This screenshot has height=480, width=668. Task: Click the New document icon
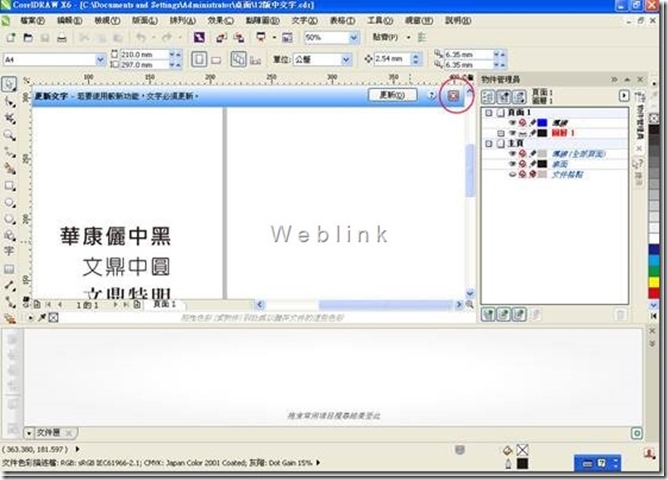point(11,38)
